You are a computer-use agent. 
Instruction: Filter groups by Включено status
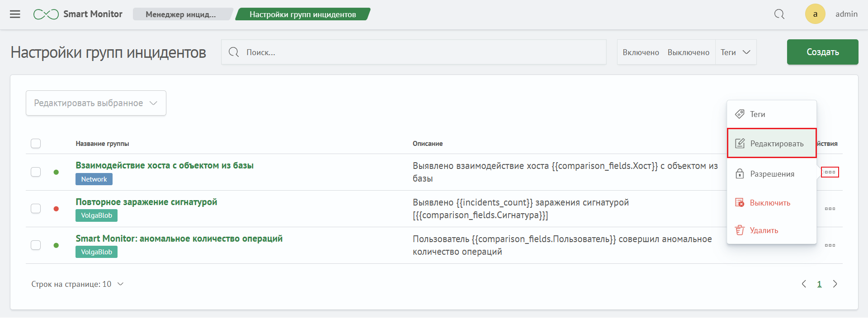click(641, 52)
